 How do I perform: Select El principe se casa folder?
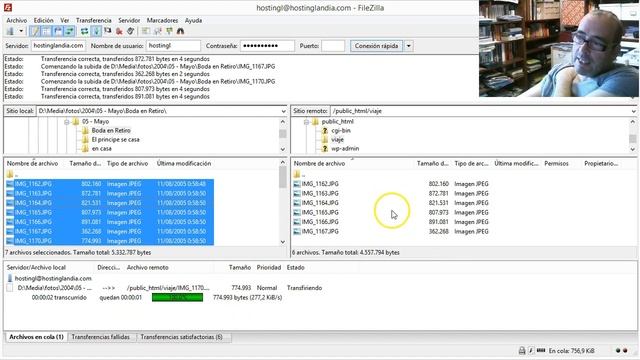(x=116, y=140)
